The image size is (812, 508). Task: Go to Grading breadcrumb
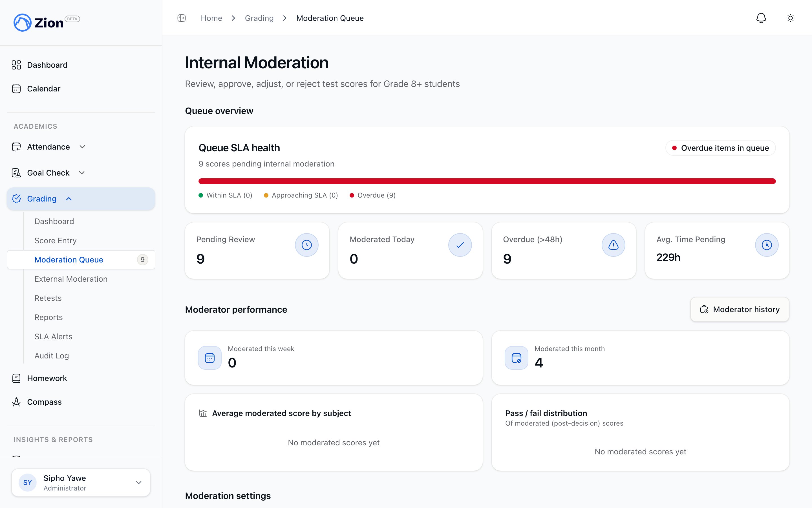coord(259,18)
